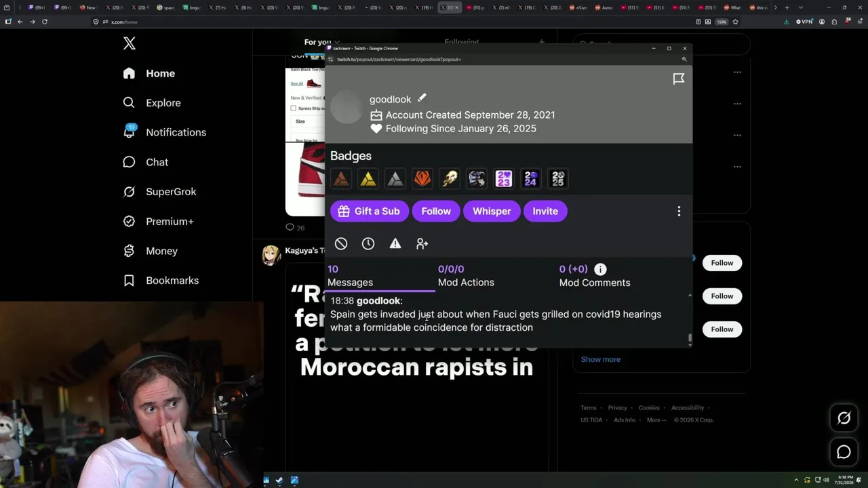
Task: Click the Money dollar icon
Action: (x=129, y=251)
